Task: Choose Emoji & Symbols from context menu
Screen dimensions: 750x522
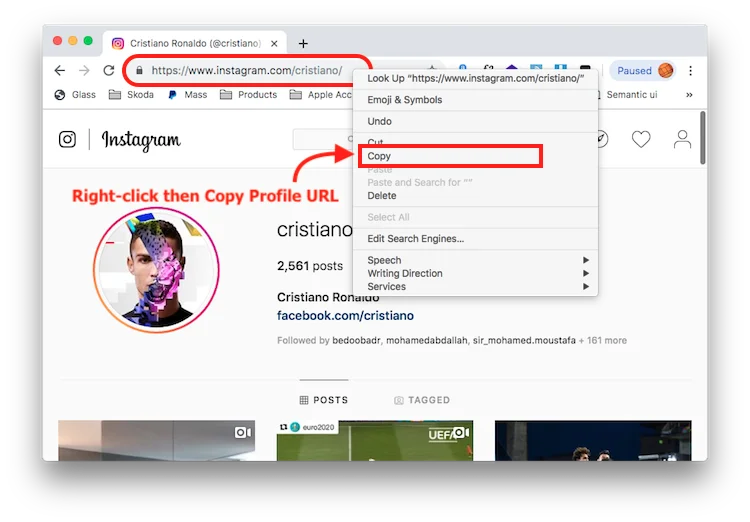Action: coord(475,100)
